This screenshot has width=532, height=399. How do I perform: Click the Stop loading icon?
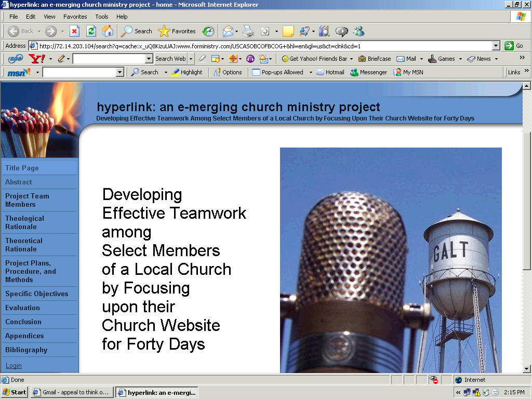74,31
